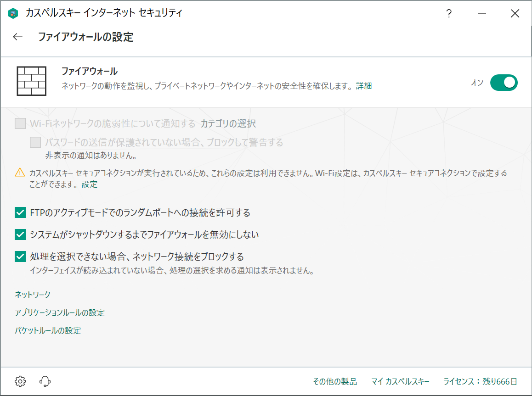Open Secure Connection via 設定 link
Screen dimensions: 532x396
point(89,184)
